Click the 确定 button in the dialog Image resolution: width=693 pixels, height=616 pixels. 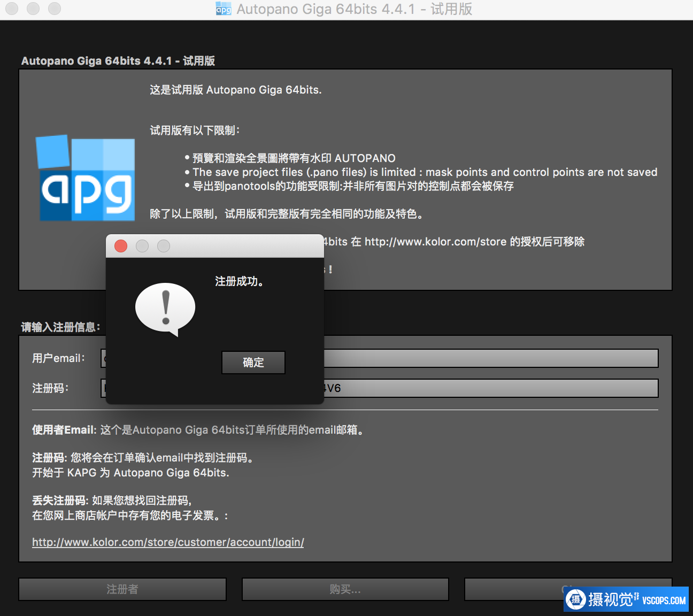pyautogui.click(x=253, y=363)
